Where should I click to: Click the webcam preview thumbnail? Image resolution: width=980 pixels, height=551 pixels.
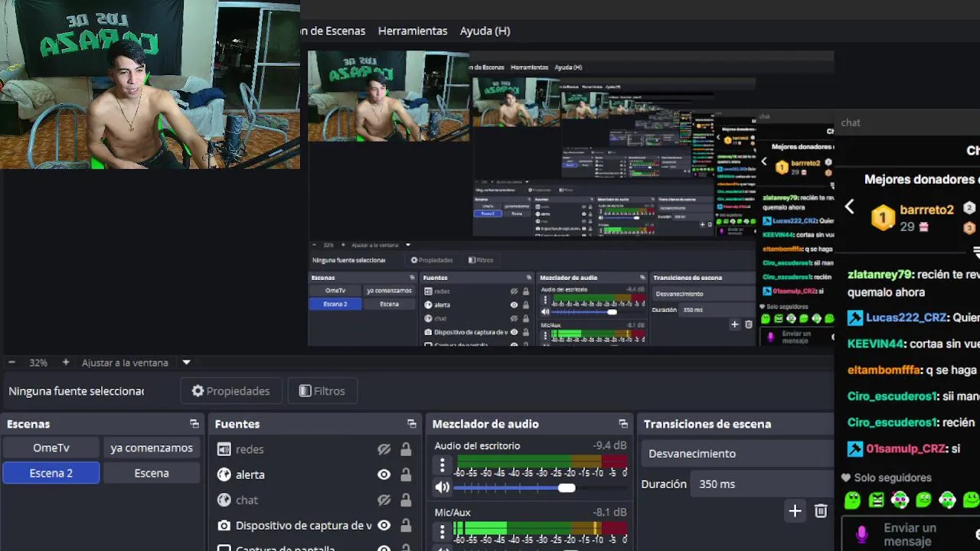150,84
